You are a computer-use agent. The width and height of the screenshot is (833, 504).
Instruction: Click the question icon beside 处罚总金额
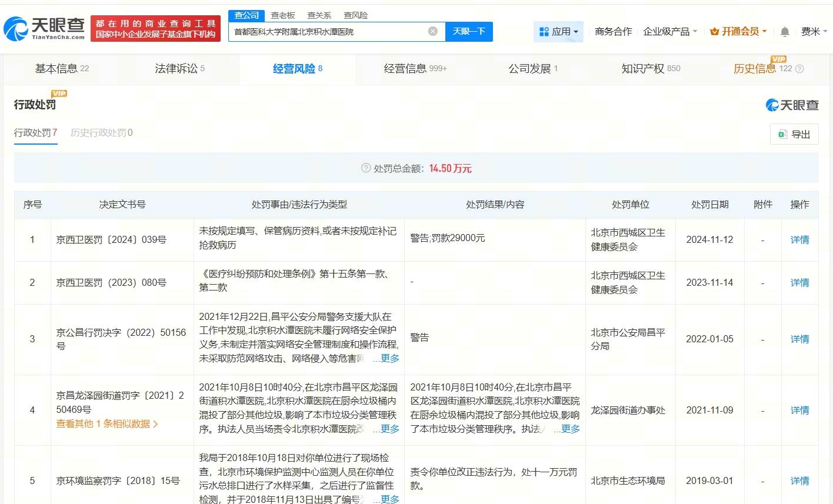[366, 168]
